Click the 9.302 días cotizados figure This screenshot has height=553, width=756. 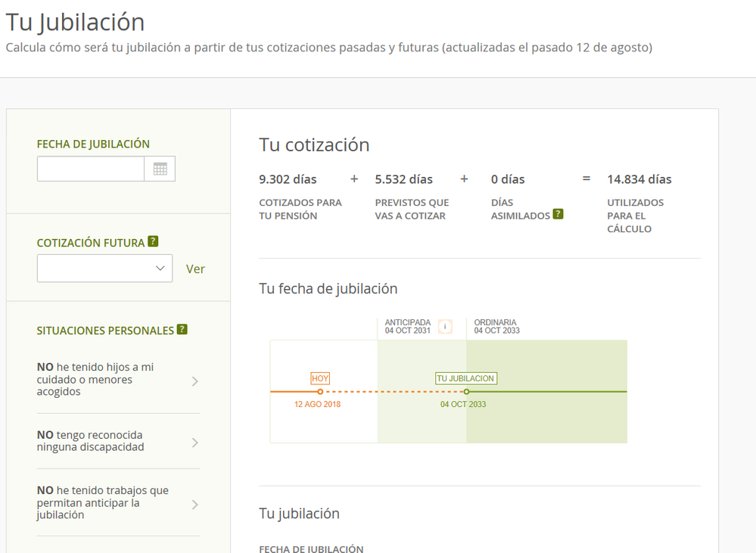pyautogui.click(x=288, y=179)
